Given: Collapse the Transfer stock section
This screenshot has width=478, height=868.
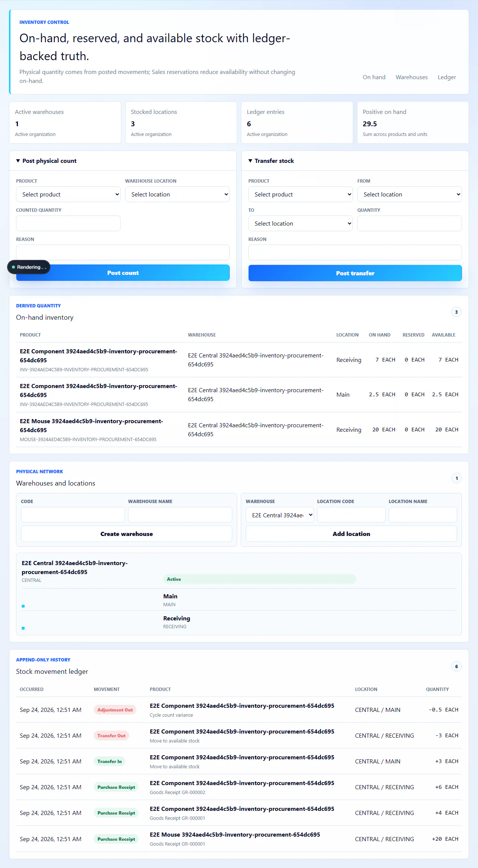Looking at the screenshot, I should [271, 161].
